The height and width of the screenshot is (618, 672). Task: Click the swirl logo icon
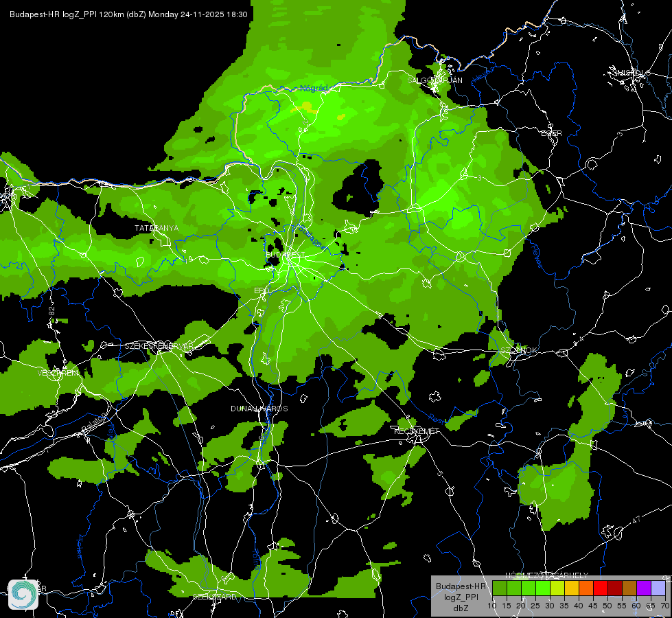23,595
